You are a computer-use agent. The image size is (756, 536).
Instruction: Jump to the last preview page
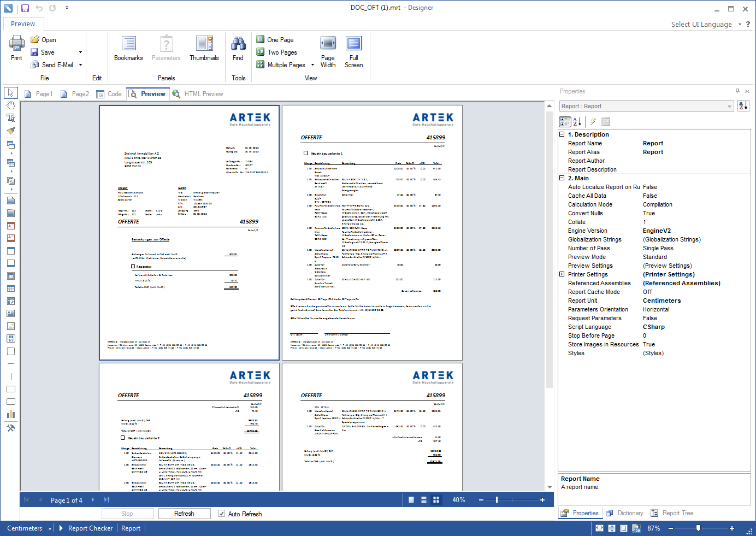[107, 500]
